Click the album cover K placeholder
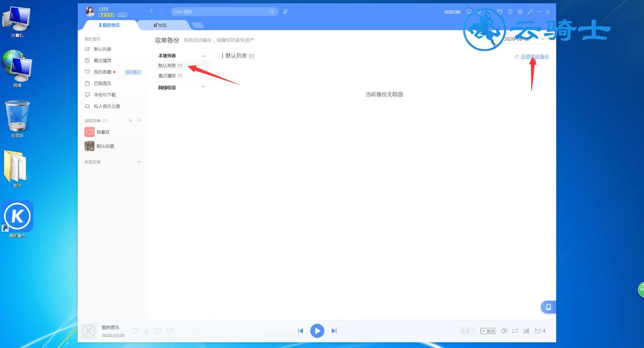The height and width of the screenshot is (348, 644). point(89,331)
